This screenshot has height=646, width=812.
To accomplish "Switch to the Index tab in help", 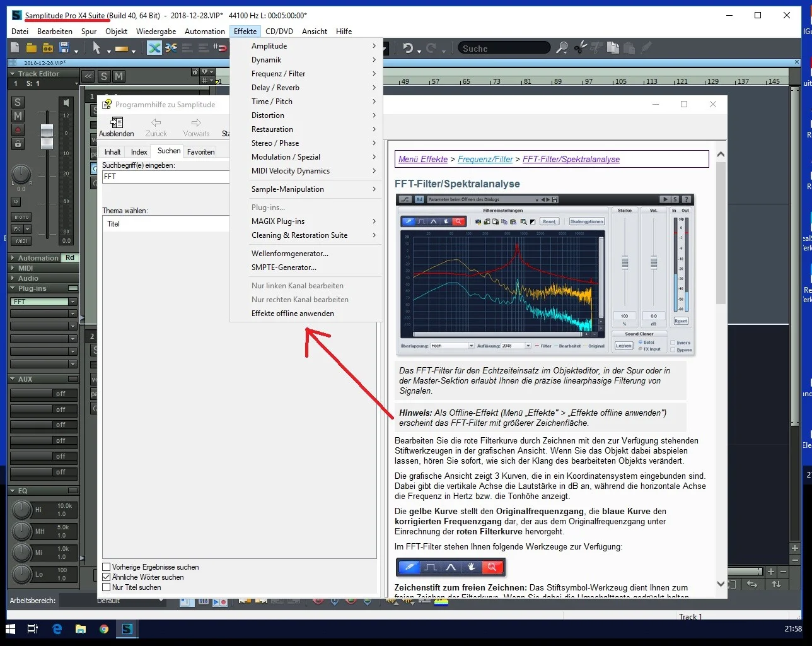I will coord(139,152).
